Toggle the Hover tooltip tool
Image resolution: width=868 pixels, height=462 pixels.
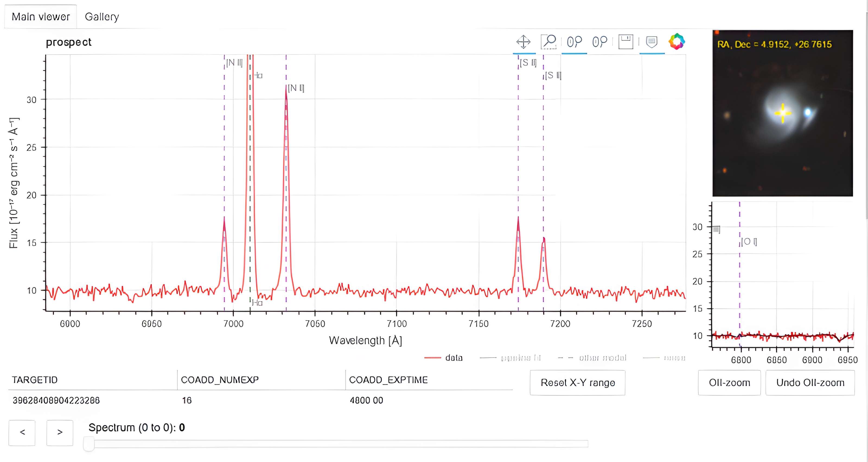(652, 42)
